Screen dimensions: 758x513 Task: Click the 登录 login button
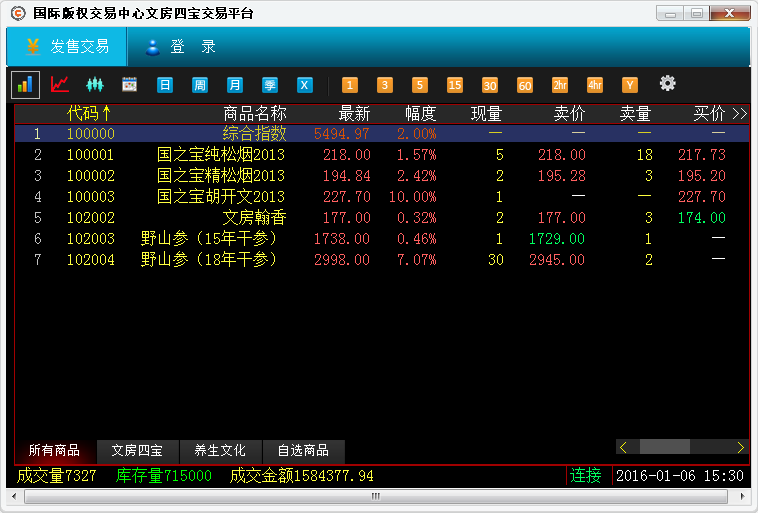click(x=181, y=47)
